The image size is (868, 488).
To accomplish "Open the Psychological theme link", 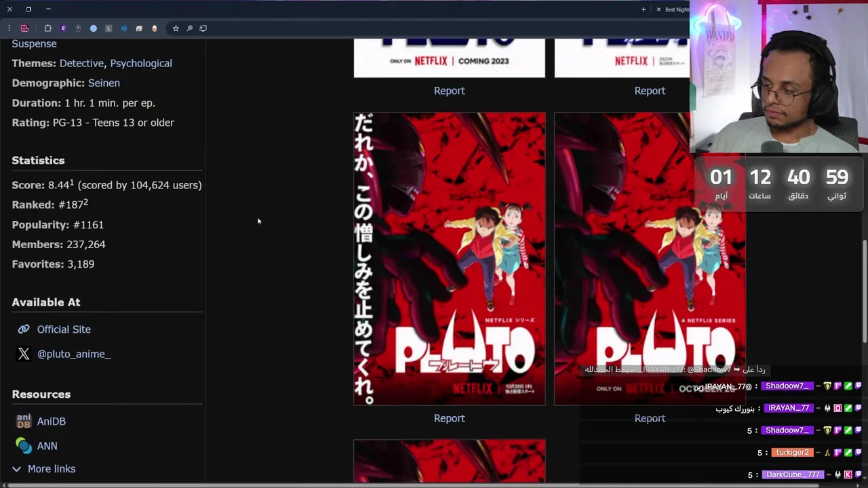I will tap(141, 63).
